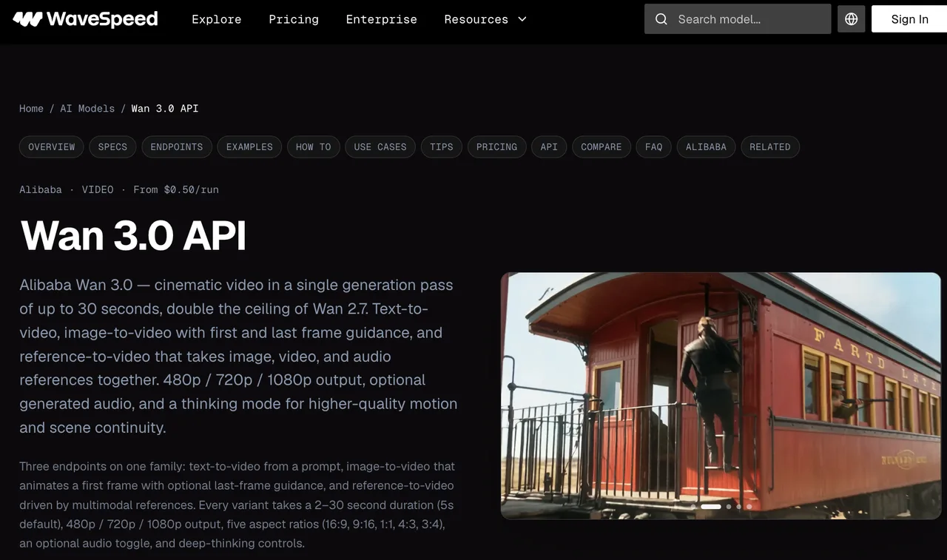Click the VIDEO category label
Viewport: 947px width, 560px height.
coord(98,190)
